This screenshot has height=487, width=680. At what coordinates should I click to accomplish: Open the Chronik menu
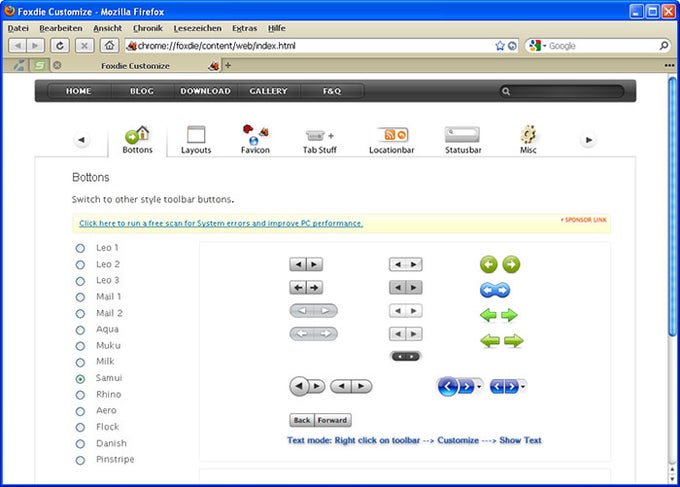pyautogui.click(x=148, y=28)
